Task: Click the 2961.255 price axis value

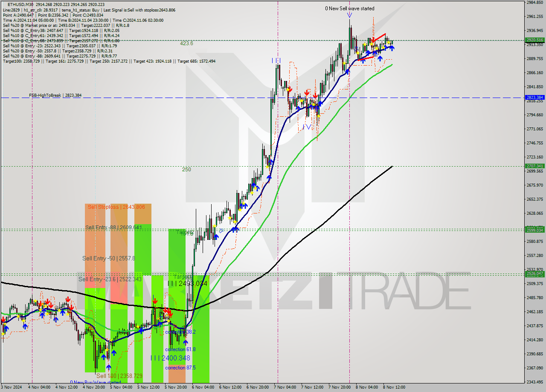Action: (535, 17)
